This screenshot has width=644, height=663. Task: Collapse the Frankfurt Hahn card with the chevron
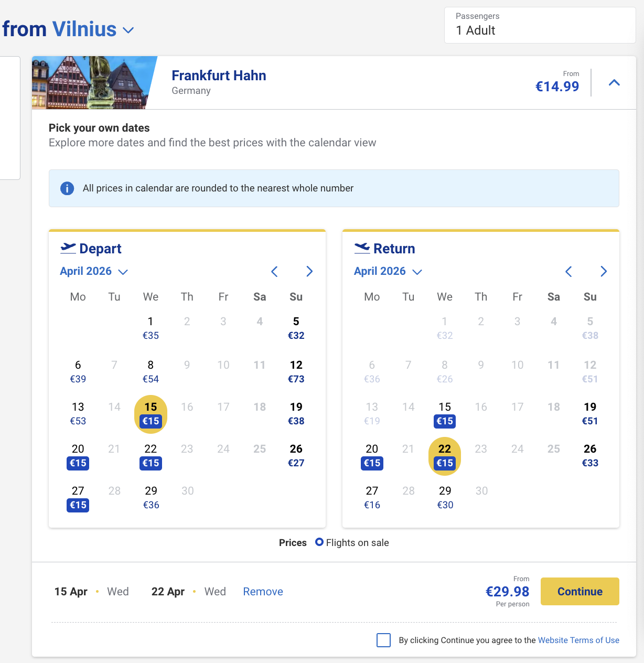pyautogui.click(x=614, y=83)
